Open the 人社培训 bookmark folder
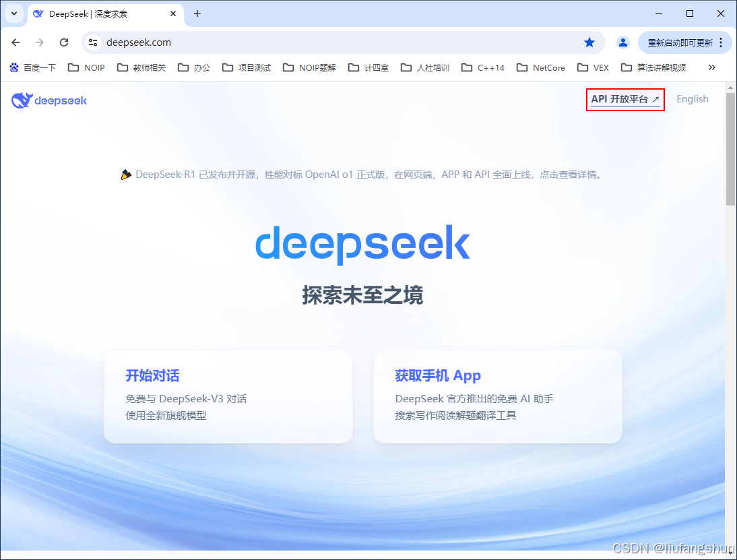737x560 pixels. (x=425, y=67)
